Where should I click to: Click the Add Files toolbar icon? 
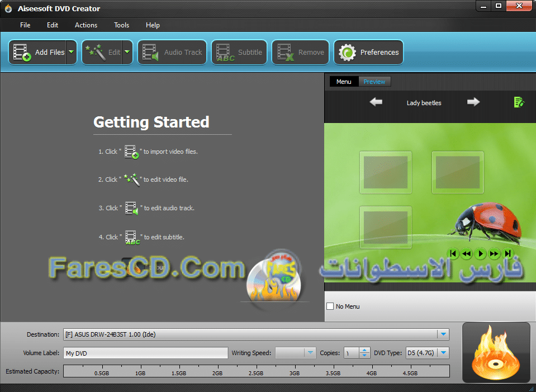pyautogui.click(x=22, y=53)
